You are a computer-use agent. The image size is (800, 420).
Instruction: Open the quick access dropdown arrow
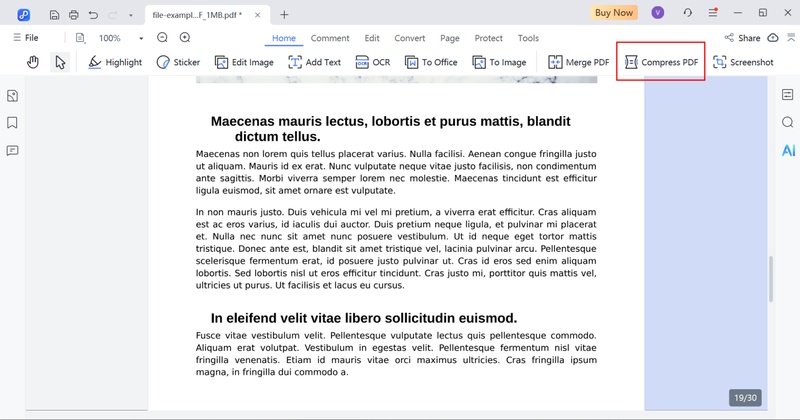[x=131, y=15]
